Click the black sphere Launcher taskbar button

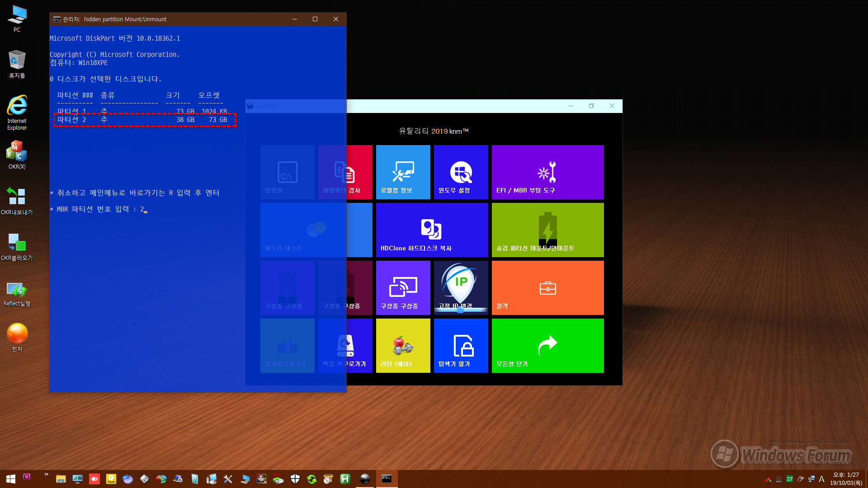pyautogui.click(x=364, y=479)
